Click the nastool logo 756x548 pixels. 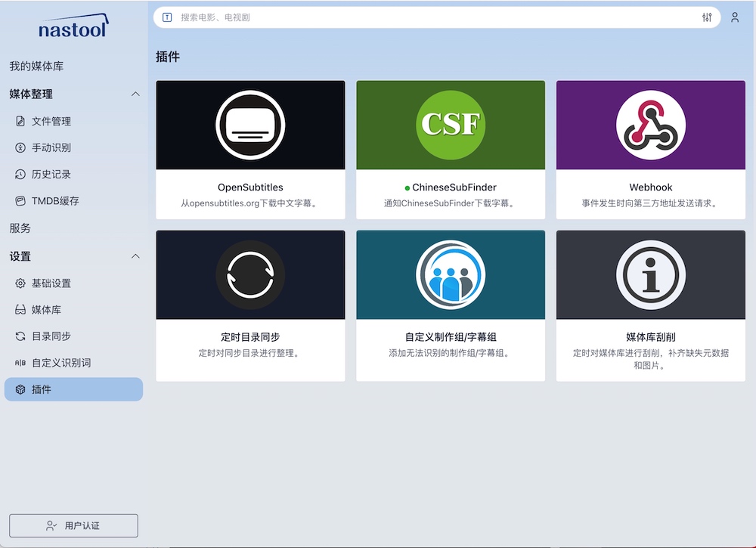73,26
